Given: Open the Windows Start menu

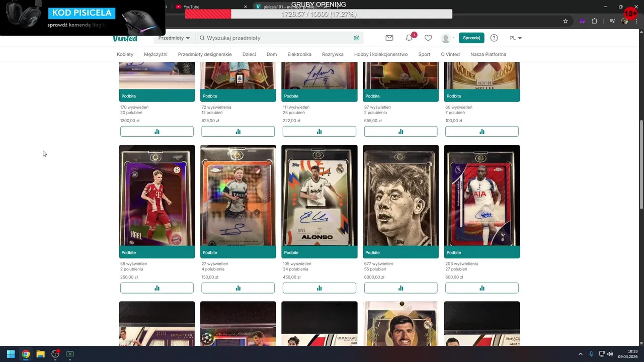Looking at the screenshot, I should [x=11, y=354].
